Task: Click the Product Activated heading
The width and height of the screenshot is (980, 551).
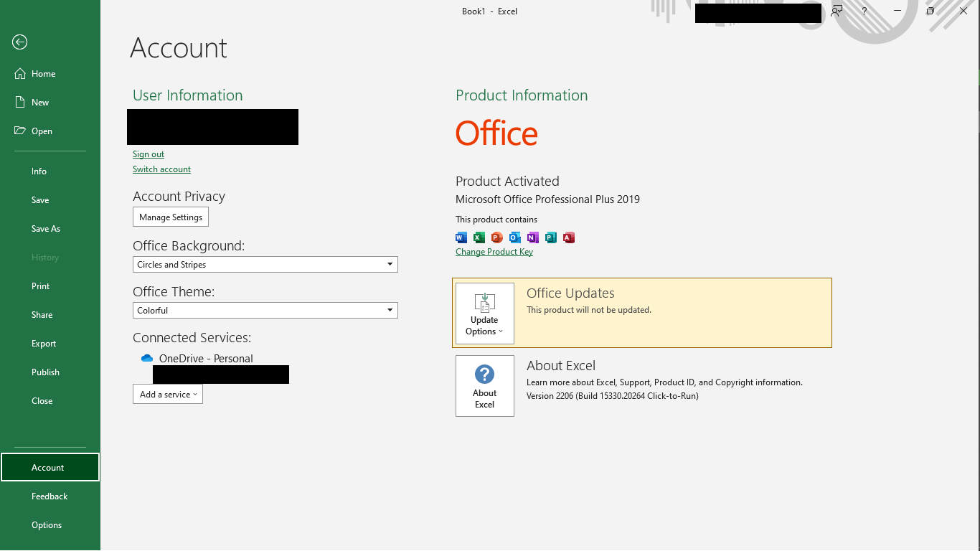Action: tap(507, 182)
